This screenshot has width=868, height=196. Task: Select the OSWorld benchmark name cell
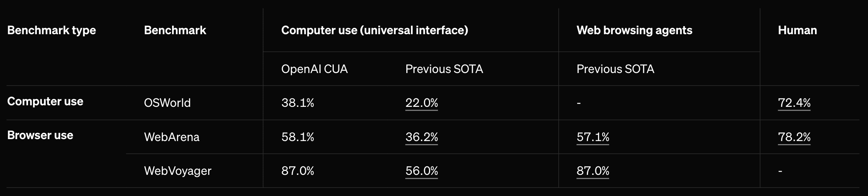167,103
